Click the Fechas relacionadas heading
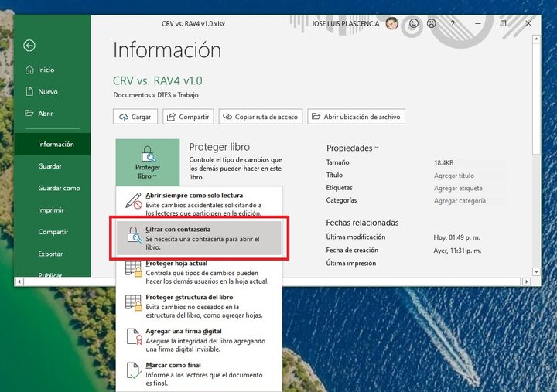Screen dimensions: 557x392 362,223
